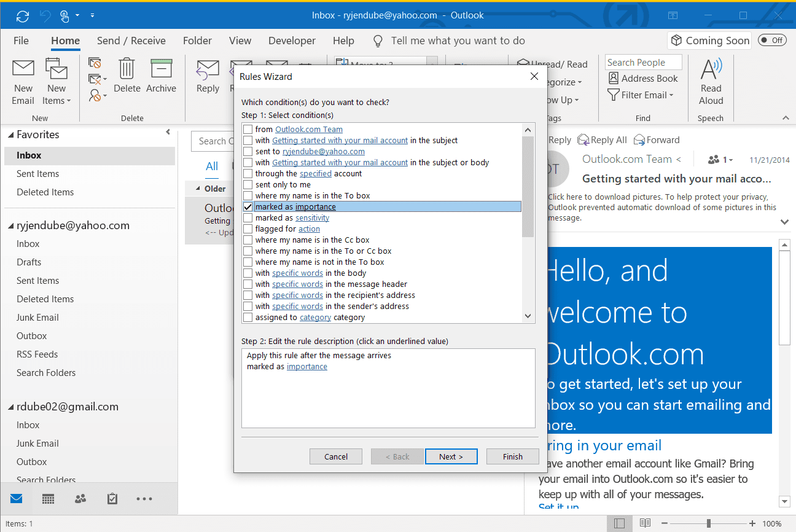Close the Rules Wizard dialog
This screenshot has height=532, width=796.
pos(534,76)
